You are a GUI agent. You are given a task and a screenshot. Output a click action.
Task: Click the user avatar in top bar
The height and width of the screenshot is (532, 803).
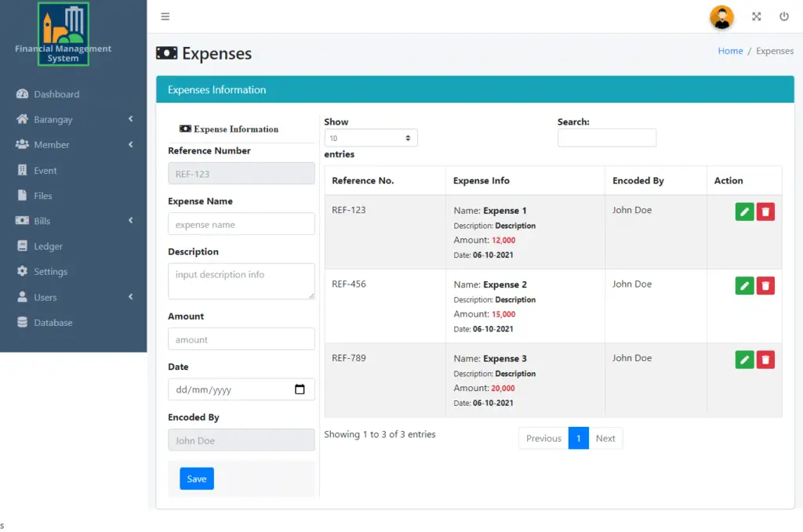point(721,17)
